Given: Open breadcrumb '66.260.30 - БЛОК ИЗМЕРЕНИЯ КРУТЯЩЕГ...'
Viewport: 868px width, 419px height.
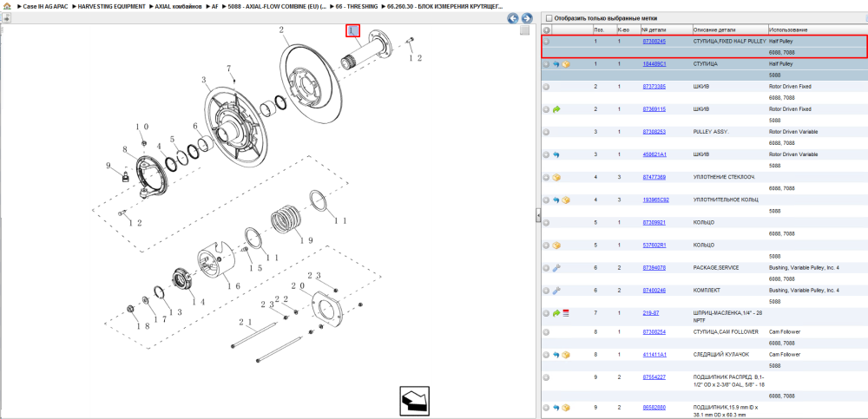Looking at the screenshot, I should tap(445, 7).
